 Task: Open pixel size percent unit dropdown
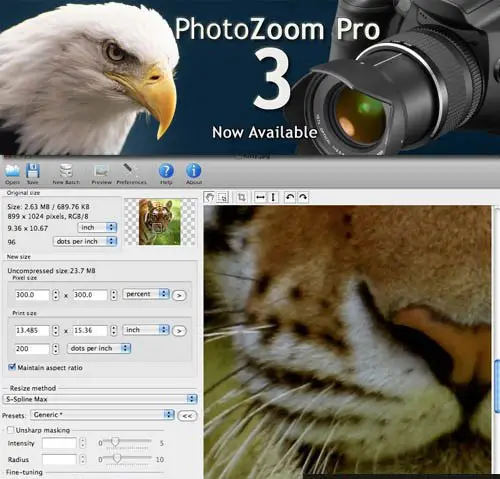(x=146, y=294)
